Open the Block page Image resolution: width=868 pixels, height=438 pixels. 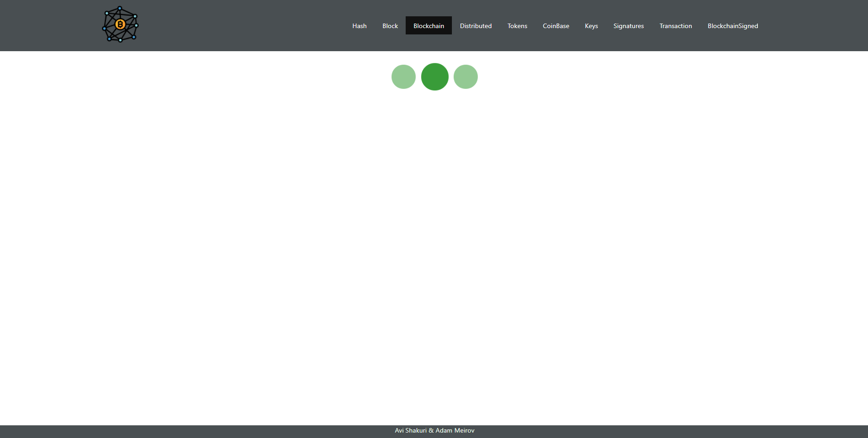coord(390,26)
